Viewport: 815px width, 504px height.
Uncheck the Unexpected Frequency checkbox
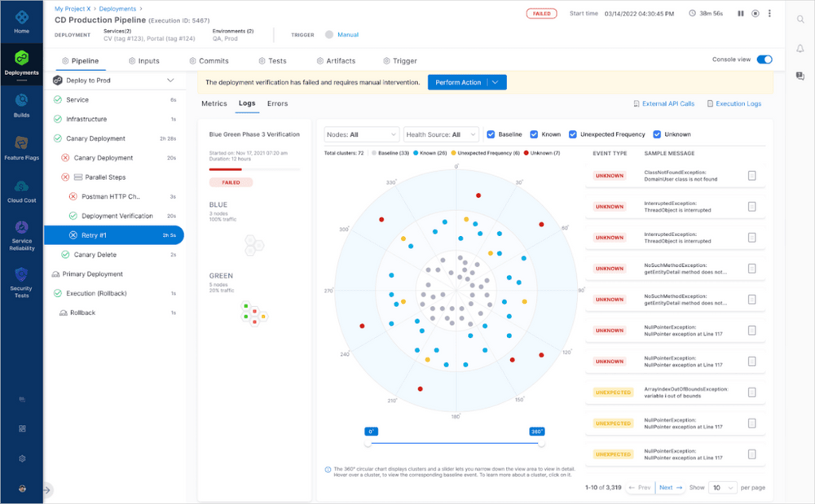tap(573, 134)
